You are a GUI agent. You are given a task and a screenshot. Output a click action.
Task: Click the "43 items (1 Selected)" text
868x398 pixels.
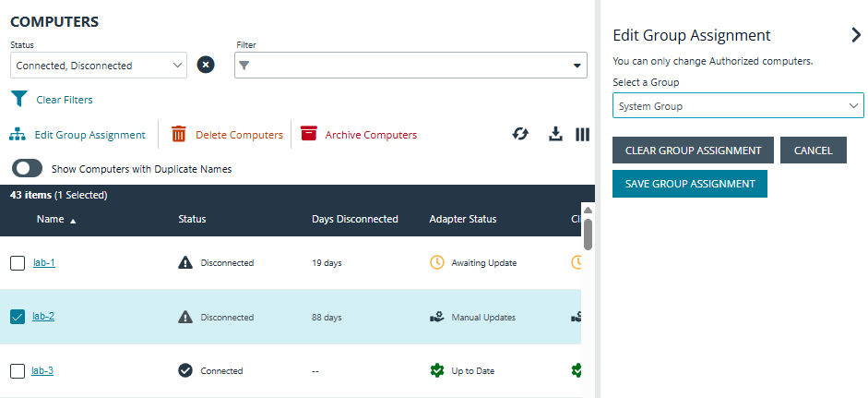pyautogui.click(x=59, y=195)
